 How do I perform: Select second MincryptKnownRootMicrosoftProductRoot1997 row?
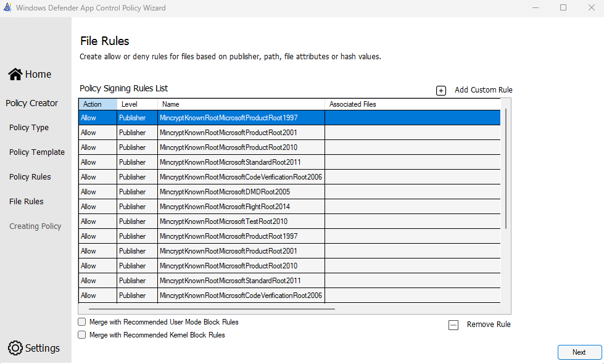point(290,236)
